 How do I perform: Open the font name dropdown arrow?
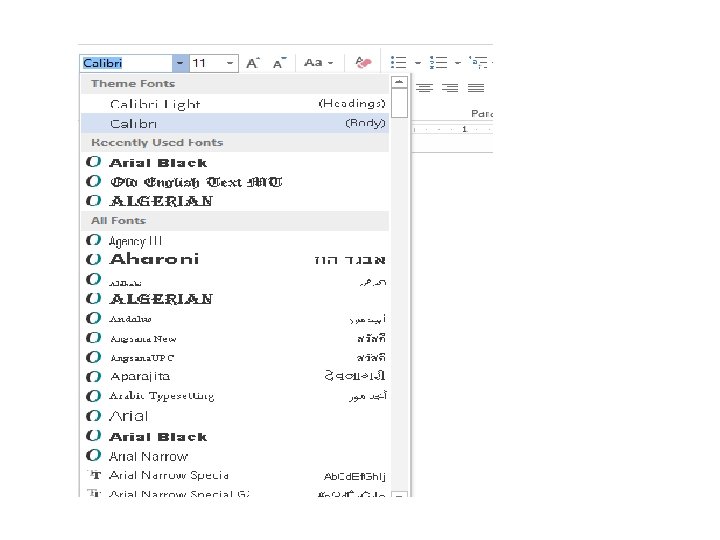pyautogui.click(x=180, y=63)
